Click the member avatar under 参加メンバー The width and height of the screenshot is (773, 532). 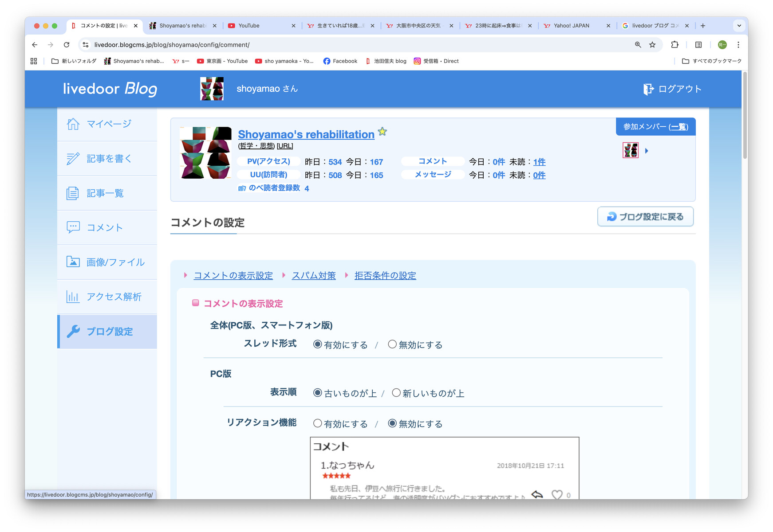click(631, 150)
